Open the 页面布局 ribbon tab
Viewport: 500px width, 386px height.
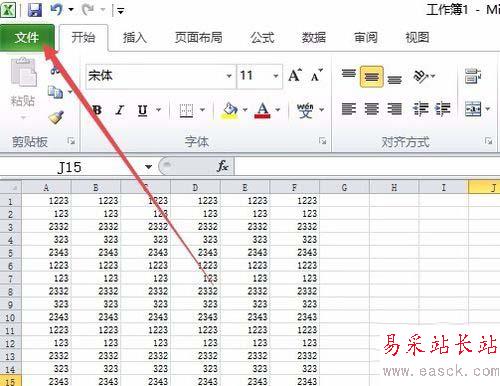tap(199, 37)
